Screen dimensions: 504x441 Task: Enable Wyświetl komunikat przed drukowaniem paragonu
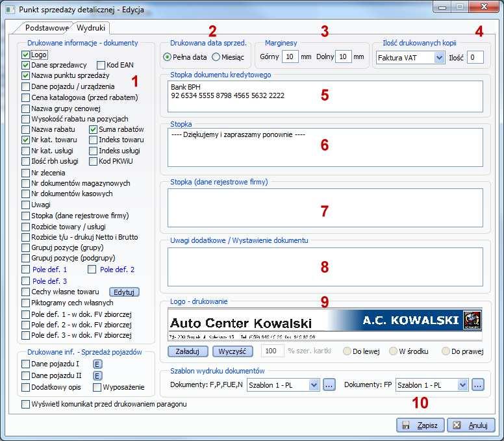pyautogui.click(x=26, y=404)
